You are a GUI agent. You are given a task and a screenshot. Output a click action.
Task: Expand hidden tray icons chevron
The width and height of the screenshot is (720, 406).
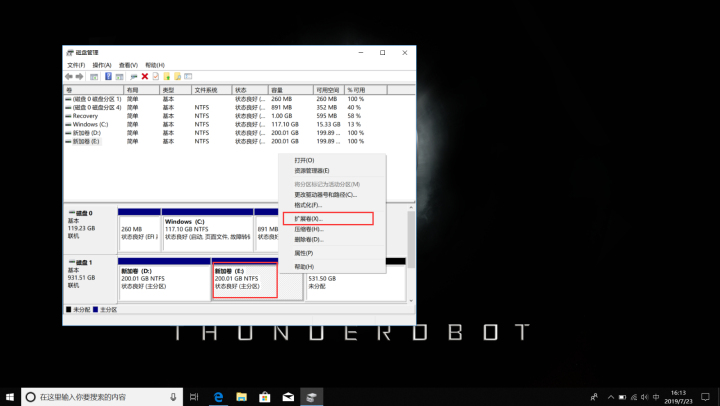[611, 397]
